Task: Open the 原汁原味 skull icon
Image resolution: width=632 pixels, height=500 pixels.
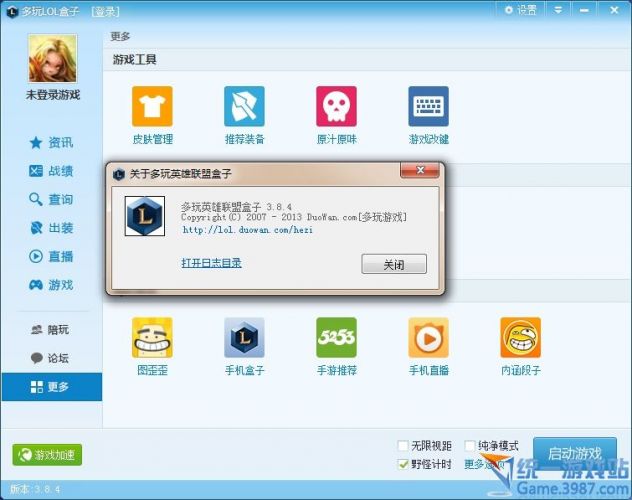Action: [336, 106]
